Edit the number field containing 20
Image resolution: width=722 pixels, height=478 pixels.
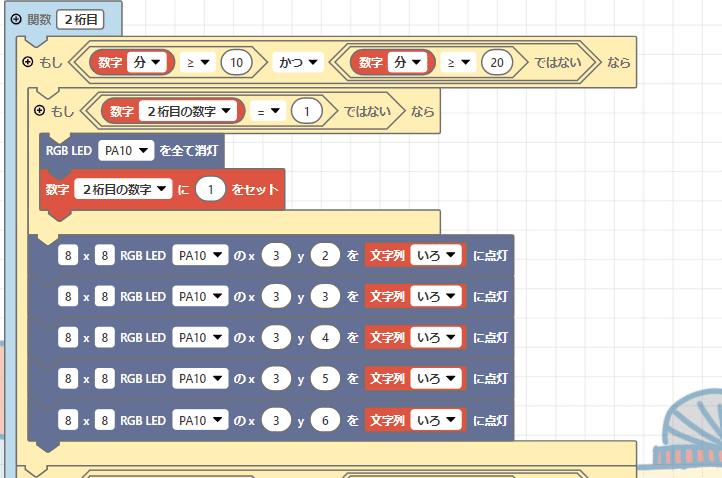point(497,62)
